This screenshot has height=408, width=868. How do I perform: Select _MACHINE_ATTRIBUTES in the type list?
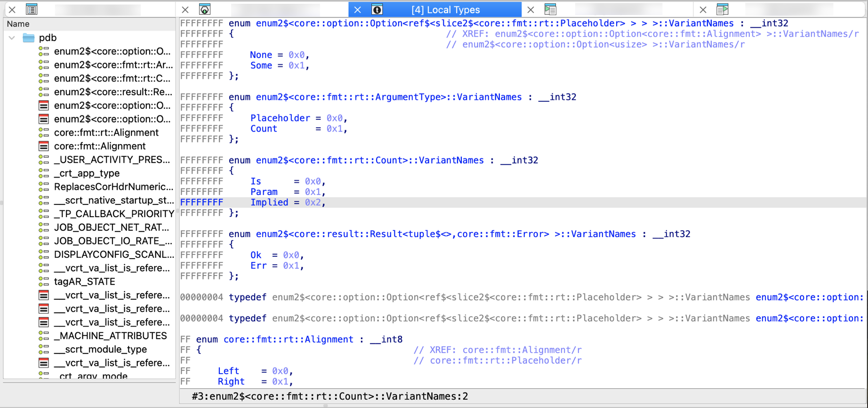[110, 336]
